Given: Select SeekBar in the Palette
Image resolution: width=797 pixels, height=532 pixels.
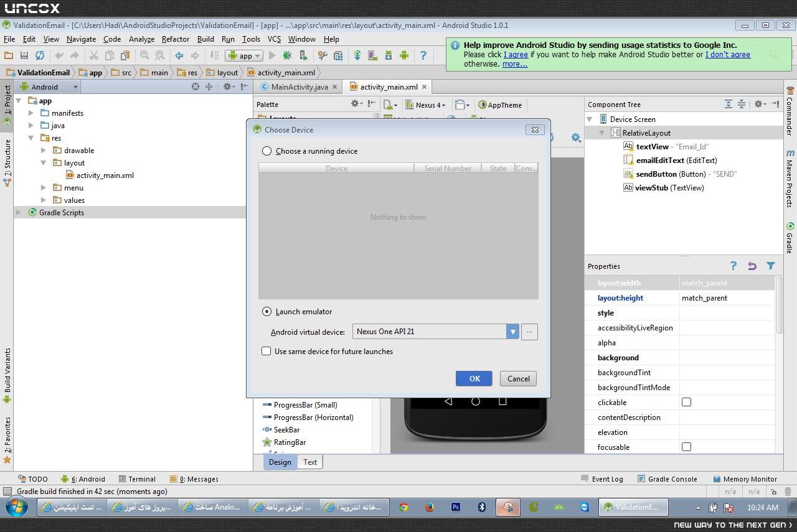Looking at the screenshot, I should [281, 429].
